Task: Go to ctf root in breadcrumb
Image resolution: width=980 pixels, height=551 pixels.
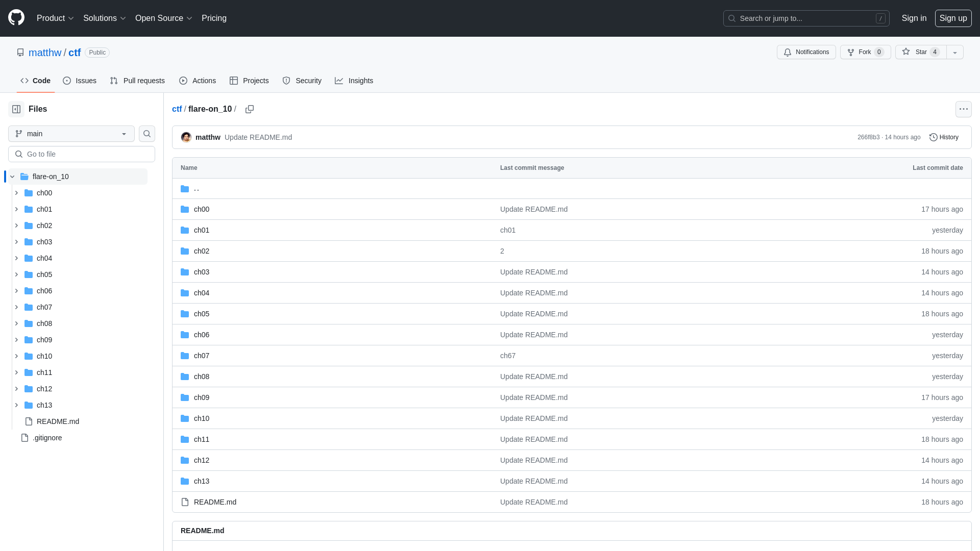Action: (177, 109)
